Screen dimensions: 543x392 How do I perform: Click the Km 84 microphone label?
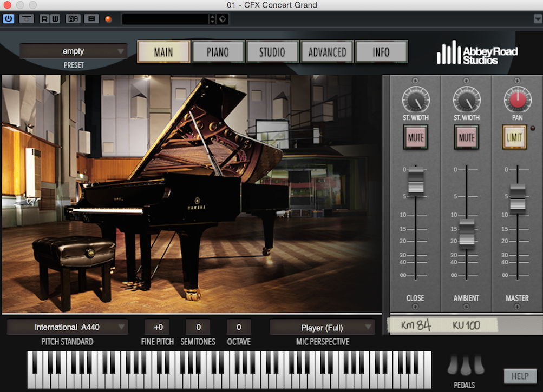(416, 325)
